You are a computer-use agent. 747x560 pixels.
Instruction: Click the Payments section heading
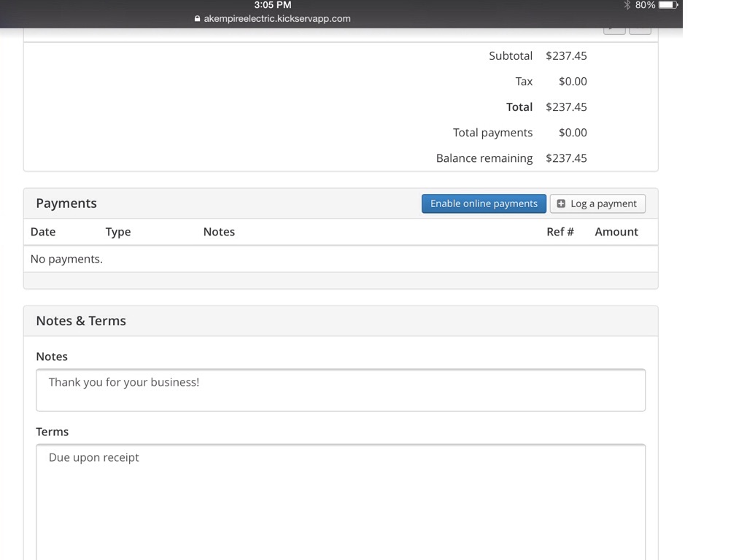tap(66, 203)
